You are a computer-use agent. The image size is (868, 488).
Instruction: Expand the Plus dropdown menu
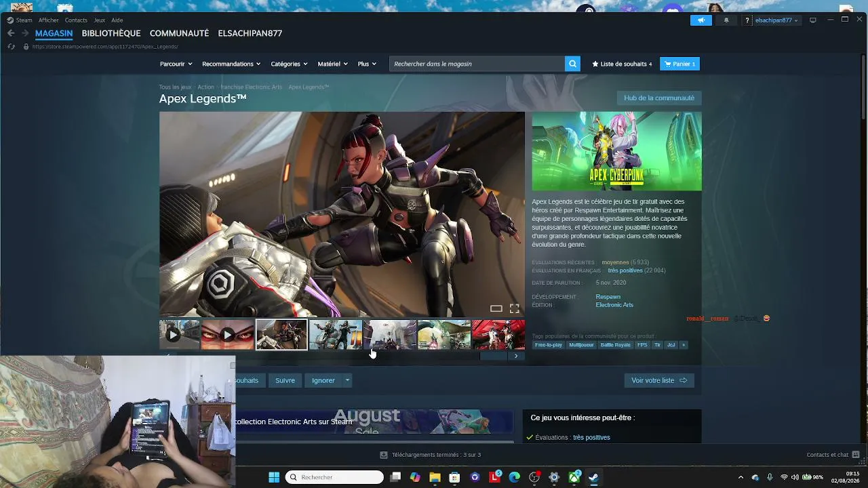[367, 64]
